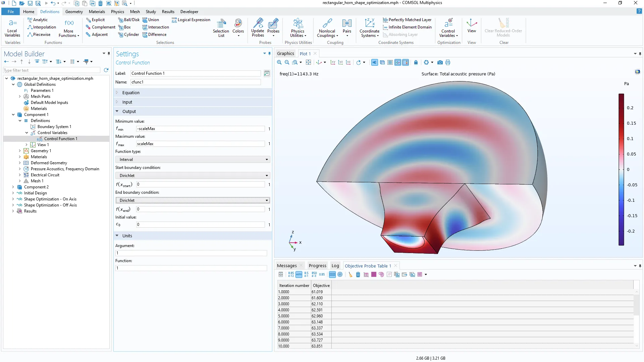Image resolution: width=644 pixels, height=362 pixels.
Task: Click Zoom In in Graphics toolbar
Action: coord(279,62)
